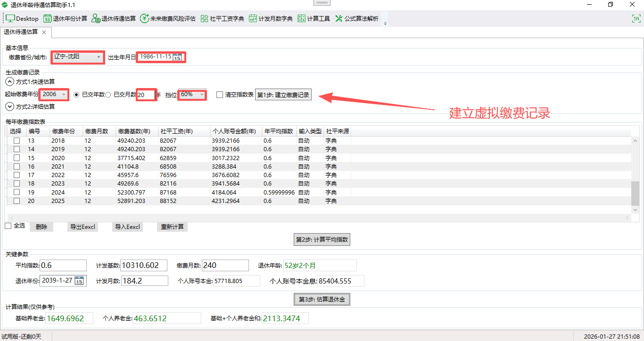
Task: Click the 计算工具 calculator icon
Action: (302, 19)
